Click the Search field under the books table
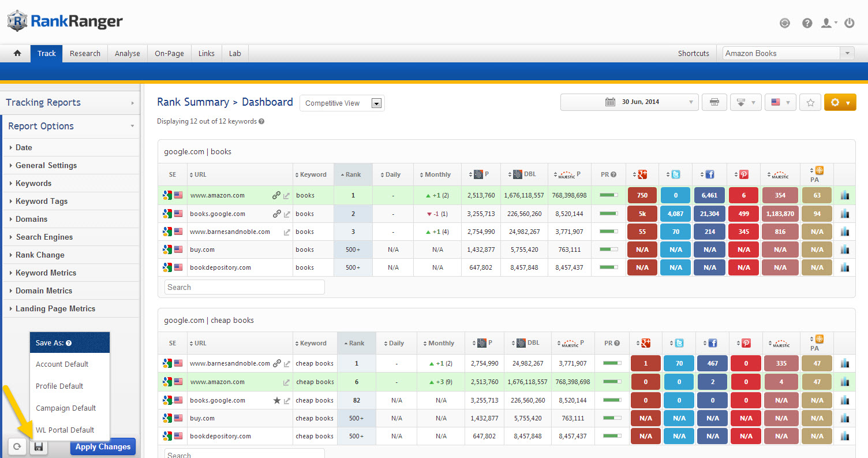868x458 pixels. click(244, 287)
